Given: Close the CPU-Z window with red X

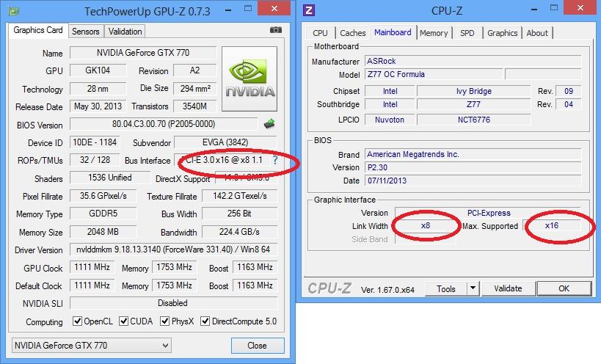Looking at the screenshot, I should 580,7.
